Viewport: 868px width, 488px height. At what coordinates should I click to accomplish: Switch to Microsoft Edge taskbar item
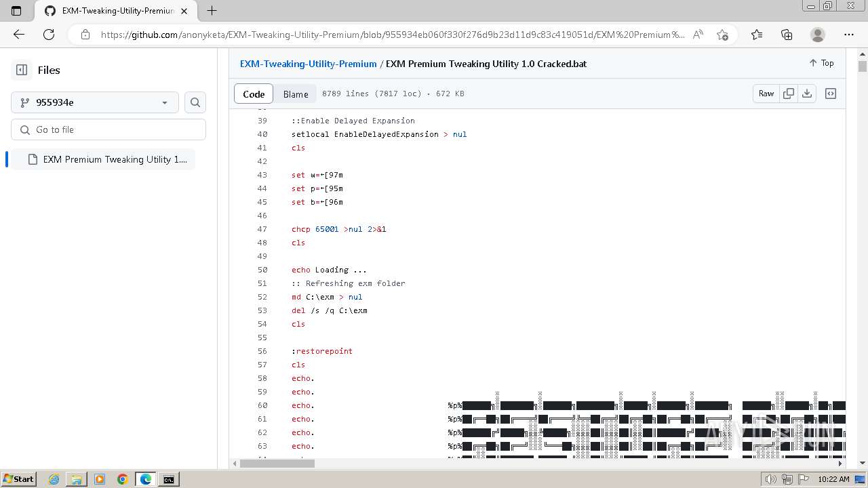click(146, 479)
